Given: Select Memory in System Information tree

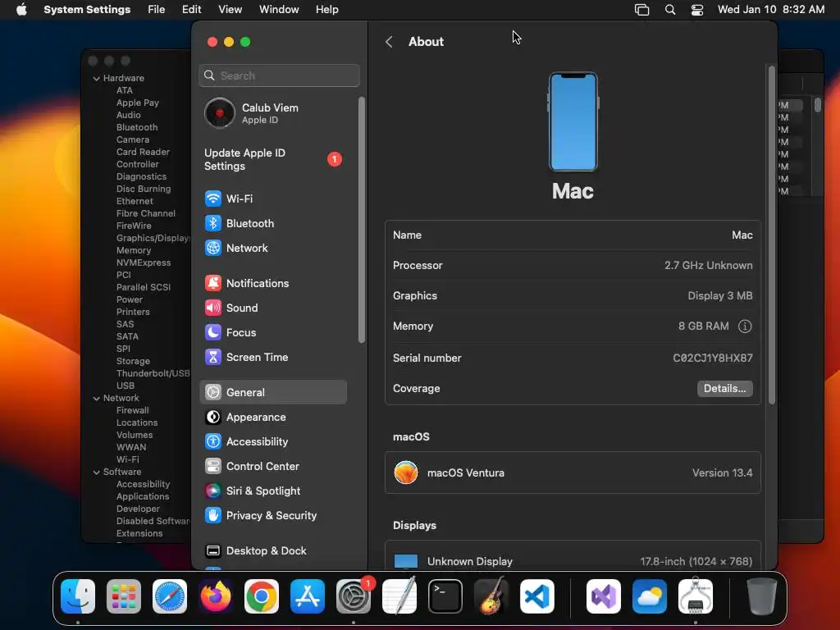Looking at the screenshot, I should pyautogui.click(x=134, y=251).
